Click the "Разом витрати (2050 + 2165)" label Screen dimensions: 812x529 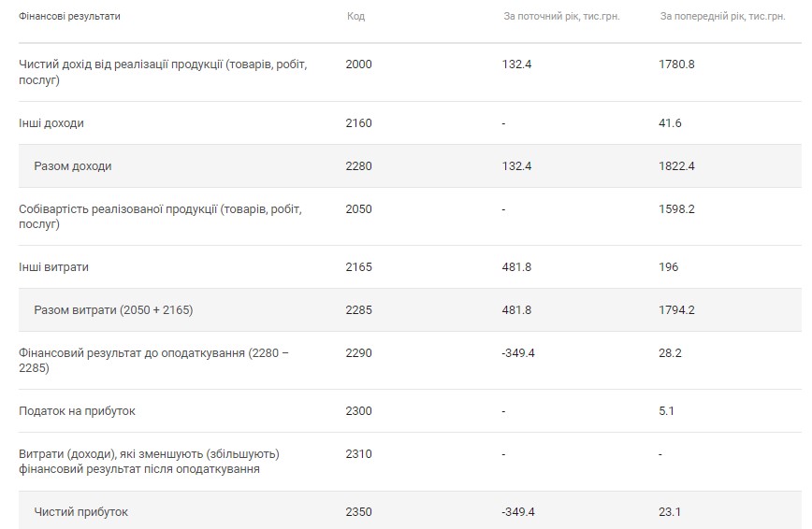113,310
